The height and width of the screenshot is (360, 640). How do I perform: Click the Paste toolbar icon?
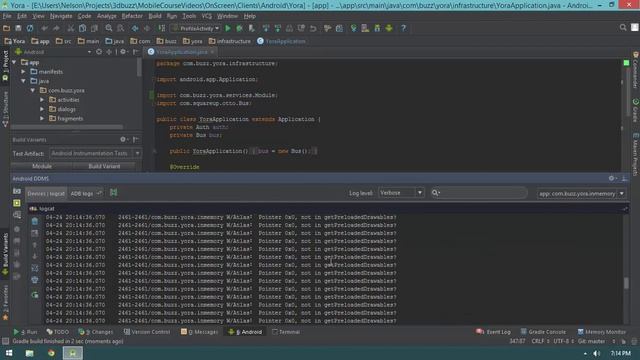(x=94, y=28)
